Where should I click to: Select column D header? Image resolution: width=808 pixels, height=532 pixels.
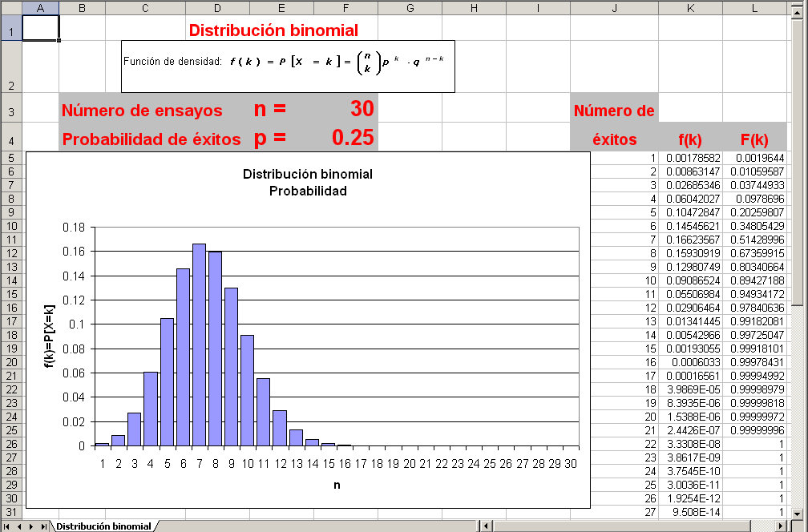217,7
